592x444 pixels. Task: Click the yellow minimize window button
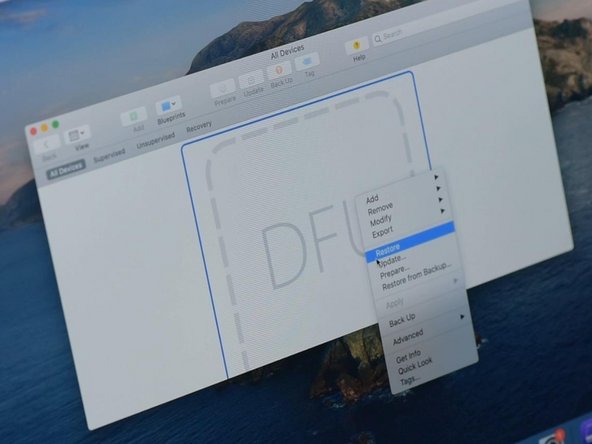45,128
